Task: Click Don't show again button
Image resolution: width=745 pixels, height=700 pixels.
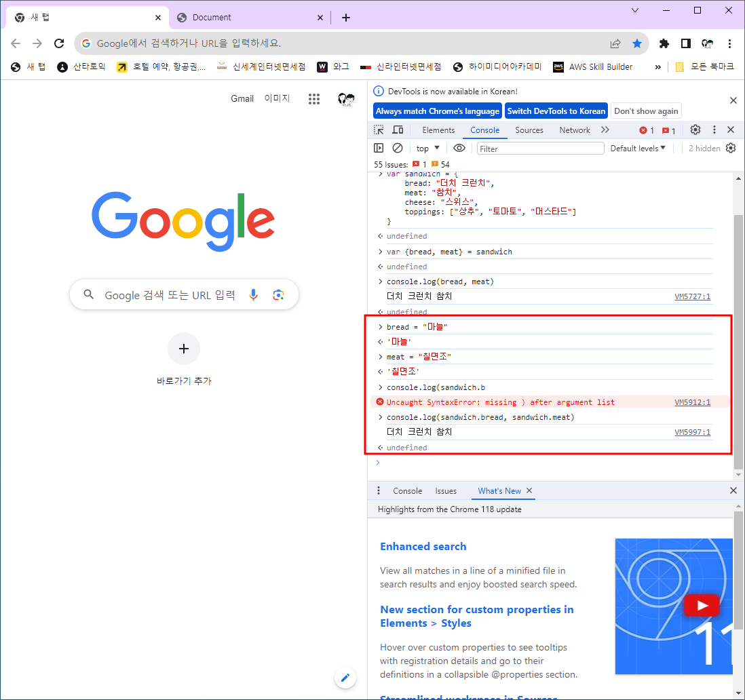Action: 646,111
